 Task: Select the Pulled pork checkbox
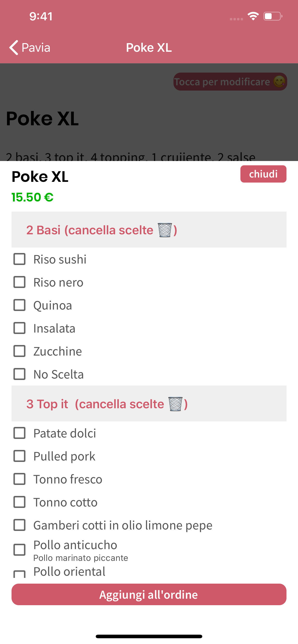19,456
